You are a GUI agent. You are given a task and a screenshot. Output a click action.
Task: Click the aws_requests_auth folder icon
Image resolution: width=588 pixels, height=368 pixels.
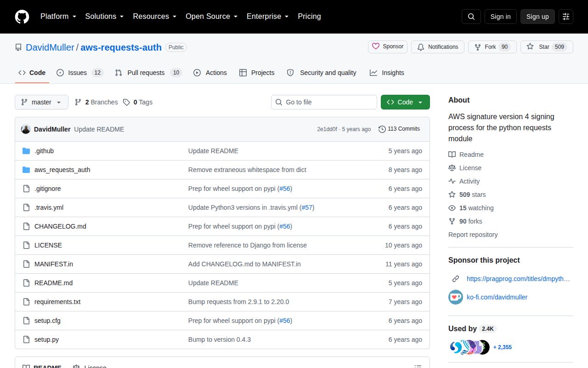pyautogui.click(x=26, y=170)
